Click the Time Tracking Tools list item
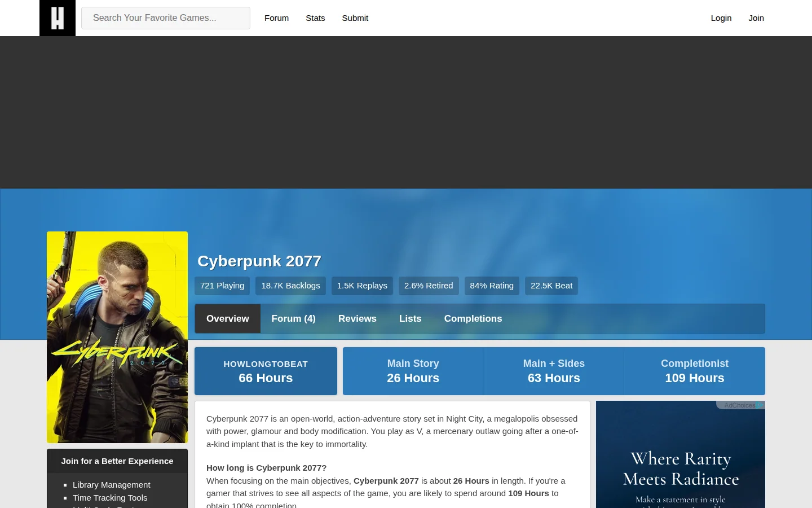 tap(110, 498)
